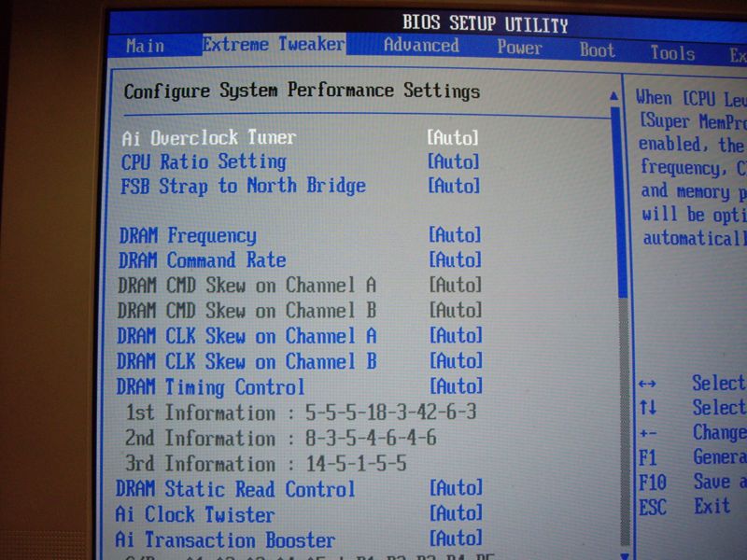Click 2nd Information timing values
Screen dimensions: 747x560
pyautogui.click(x=371, y=438)
